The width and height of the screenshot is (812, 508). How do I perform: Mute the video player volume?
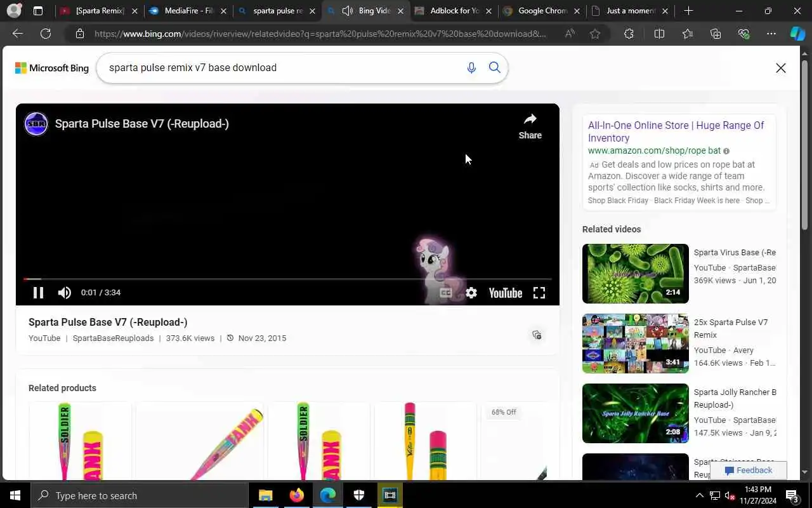click(64, 293)
